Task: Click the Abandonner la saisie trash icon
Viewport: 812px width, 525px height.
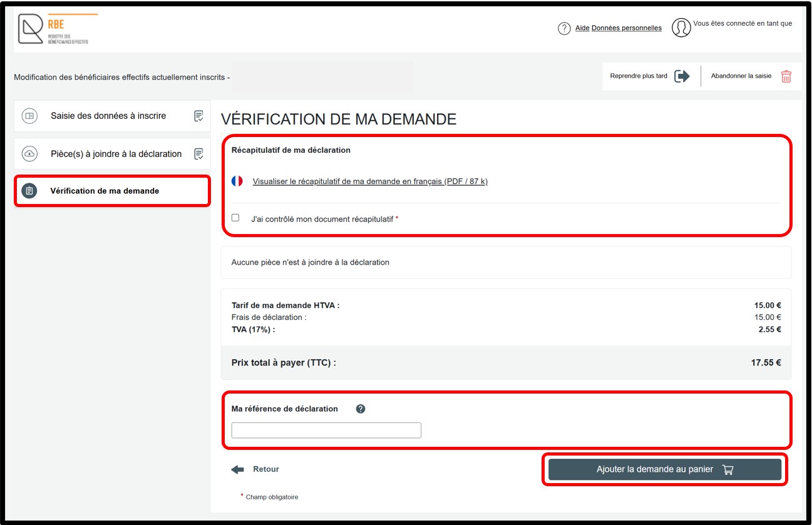Action: coord(786,76)
